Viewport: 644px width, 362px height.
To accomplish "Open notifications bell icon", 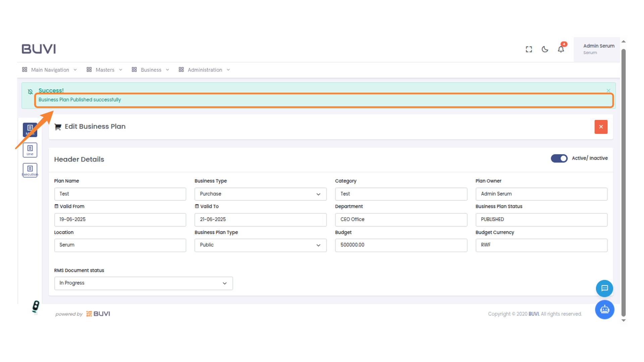I will point(561,49).
